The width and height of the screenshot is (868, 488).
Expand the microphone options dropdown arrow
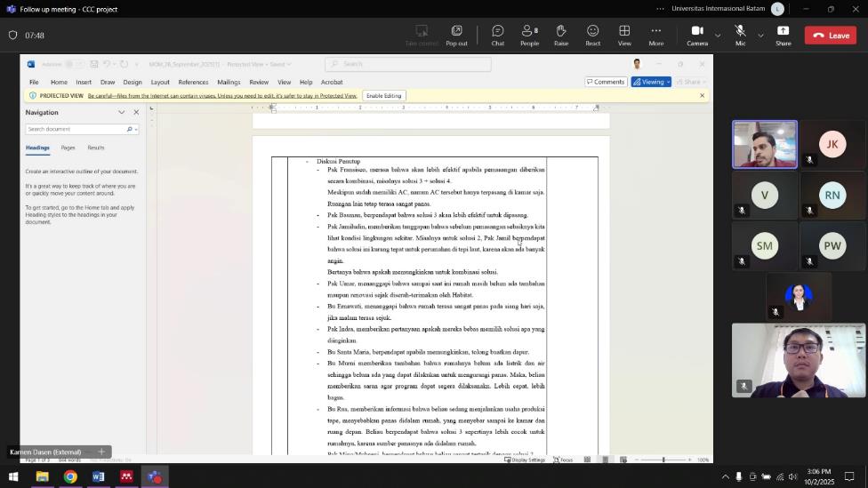click(760, 36)
